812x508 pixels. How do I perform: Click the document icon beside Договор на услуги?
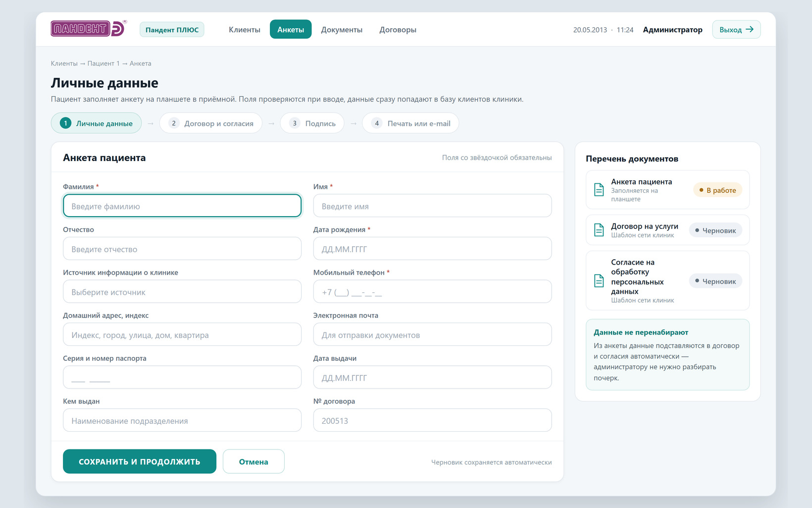tap(599, 230)
